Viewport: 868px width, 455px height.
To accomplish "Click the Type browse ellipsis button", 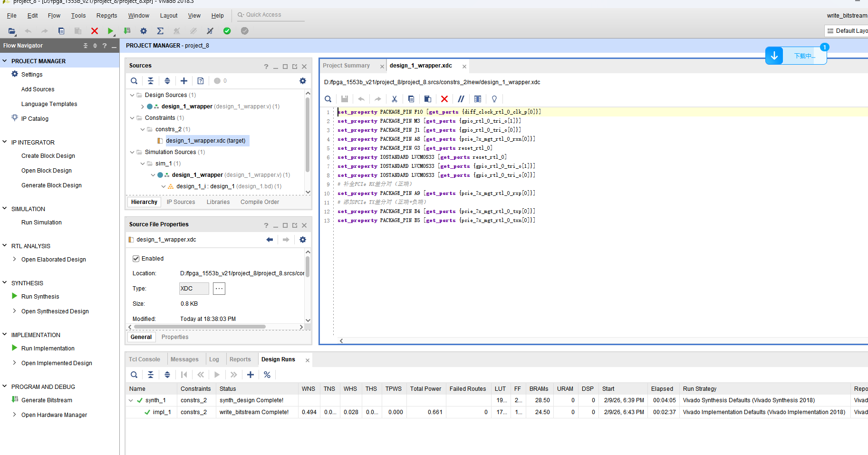I will point(219,289).
